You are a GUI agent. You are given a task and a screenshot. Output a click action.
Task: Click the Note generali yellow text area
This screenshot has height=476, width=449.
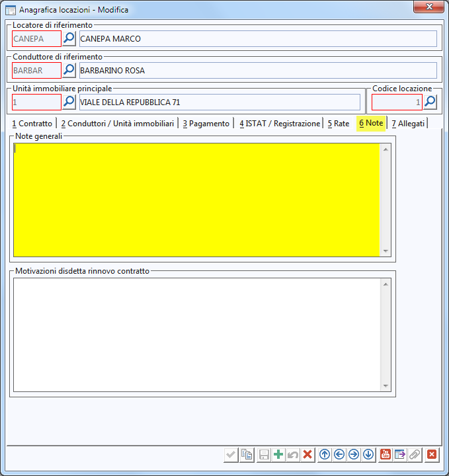196,199
